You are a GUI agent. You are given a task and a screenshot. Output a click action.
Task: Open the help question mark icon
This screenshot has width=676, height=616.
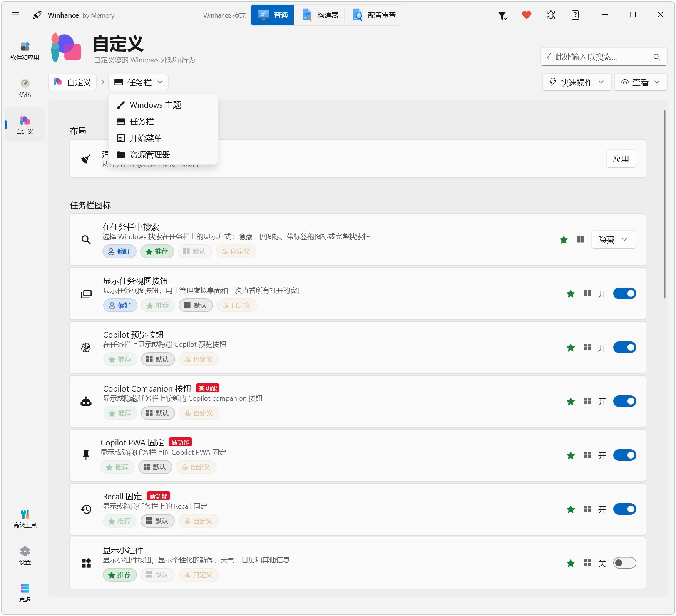pos(575,15)
